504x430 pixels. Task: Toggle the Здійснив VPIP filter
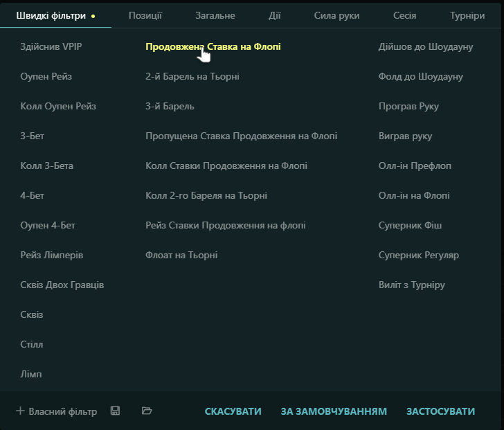pos(51,46)
